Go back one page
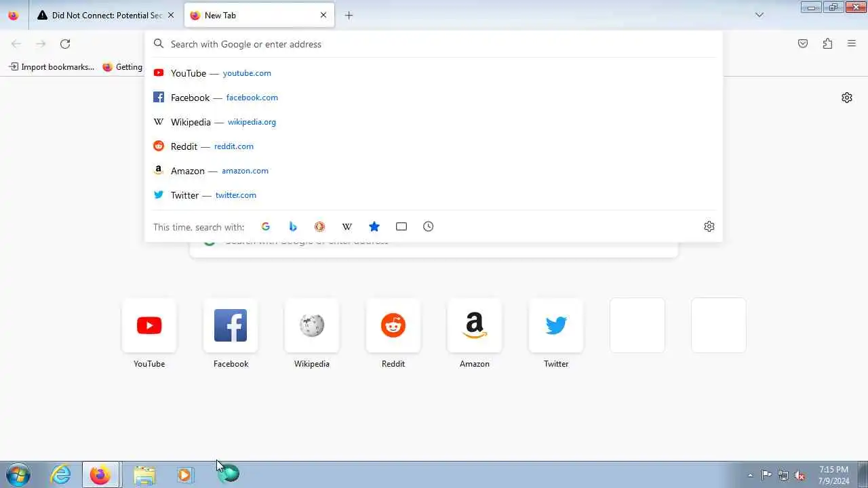Image resolution: width=868 pixels, height=488 pixels. 16,44
